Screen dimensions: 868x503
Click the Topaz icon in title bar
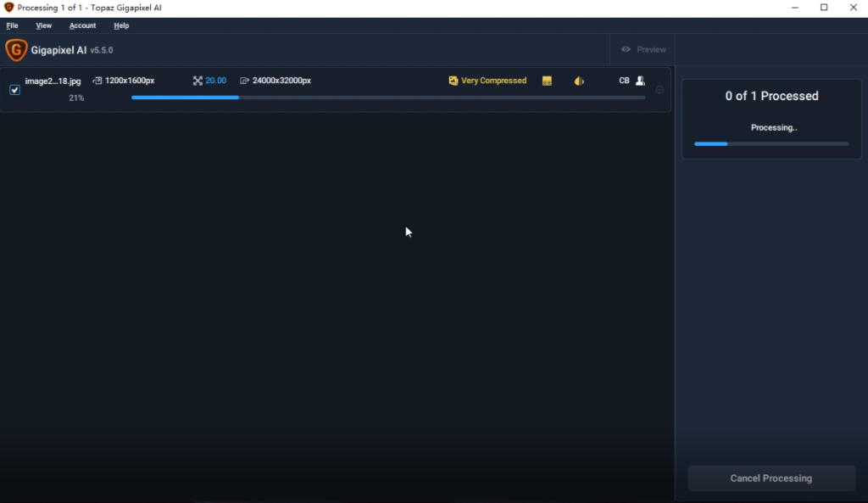click(x=8, y=8)
